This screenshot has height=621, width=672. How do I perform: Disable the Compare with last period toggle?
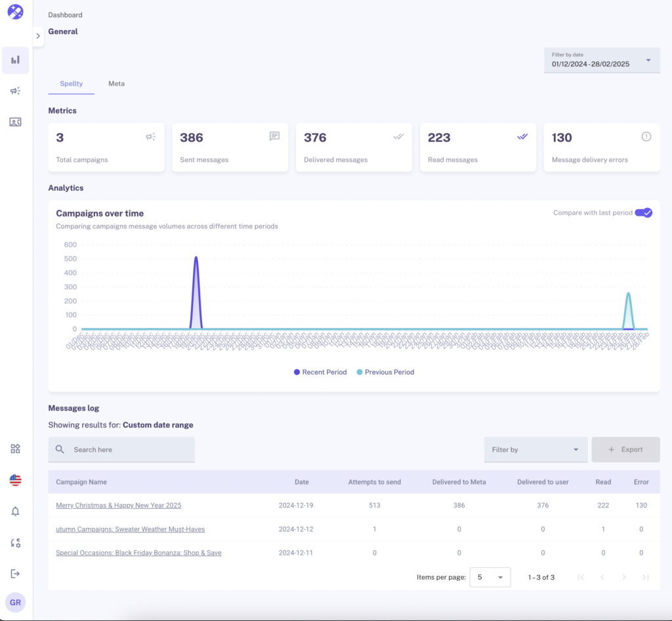(643, 213)
